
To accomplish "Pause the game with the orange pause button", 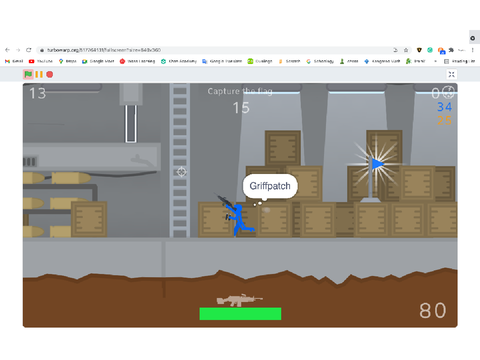I will point(39,74).
